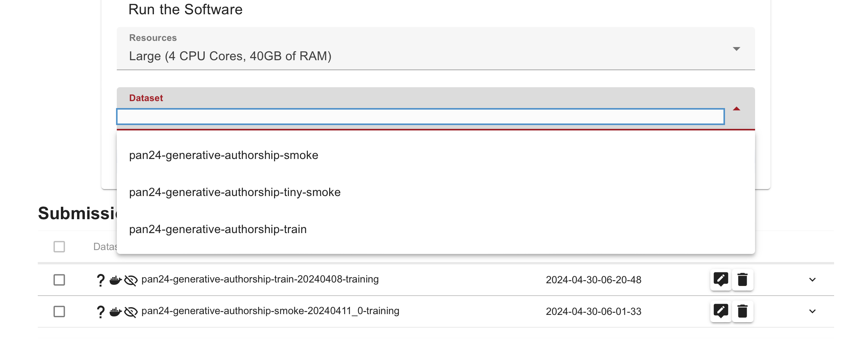Expand details of smoke-20240411_0-training row
Screen dimensions: 868x345
[812, 311]
